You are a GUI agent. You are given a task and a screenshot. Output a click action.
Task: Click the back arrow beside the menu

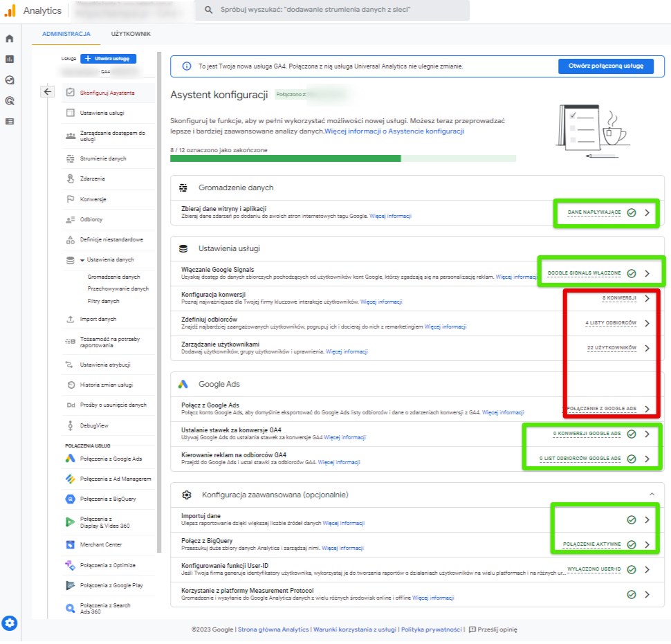tap(48, 91)
